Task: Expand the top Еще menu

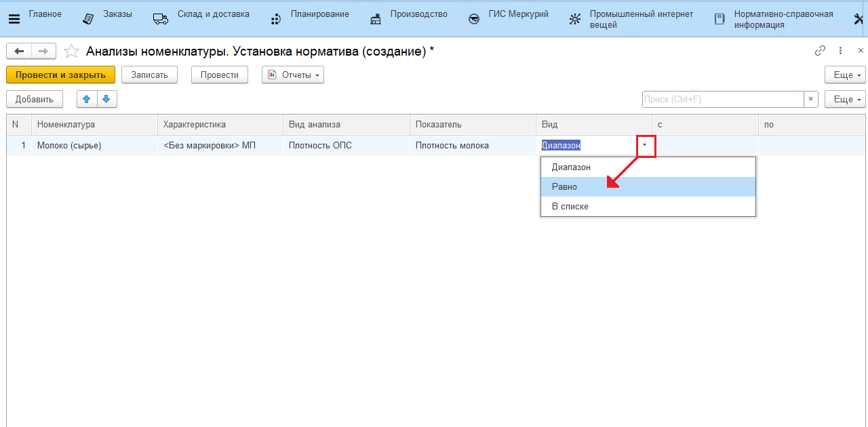Action: 845,75
